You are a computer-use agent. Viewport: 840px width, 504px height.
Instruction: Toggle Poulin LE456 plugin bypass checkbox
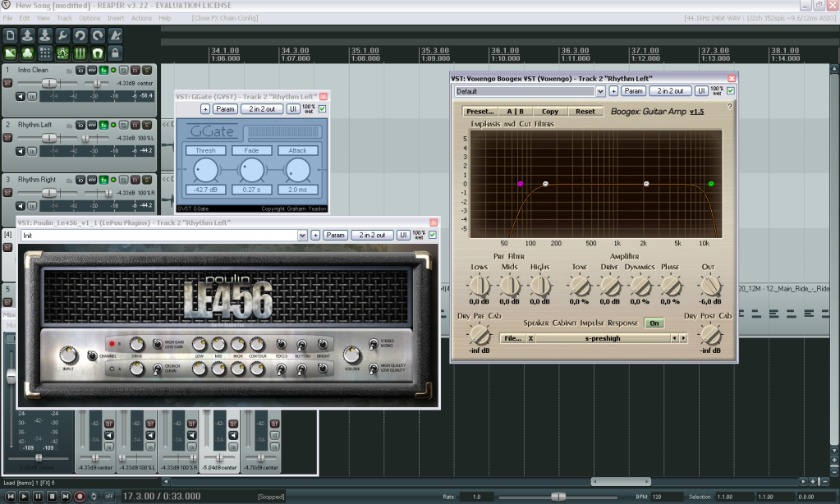tap(433, 235)
